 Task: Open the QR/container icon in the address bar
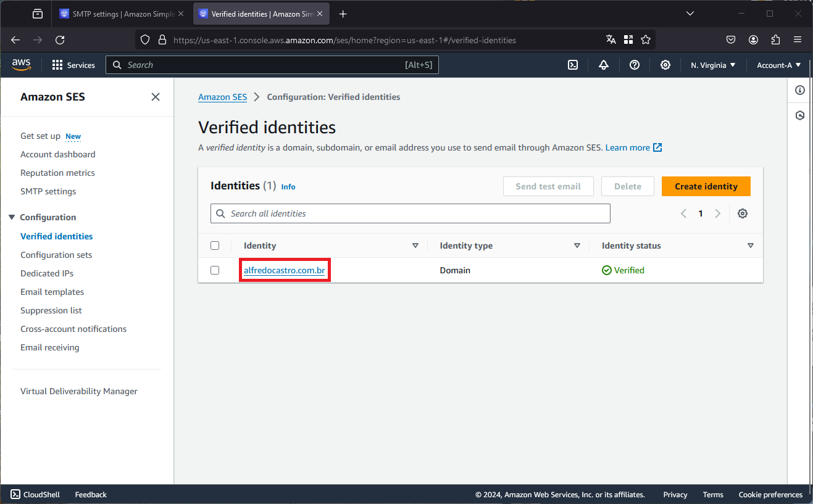click(x=628, y=39)
